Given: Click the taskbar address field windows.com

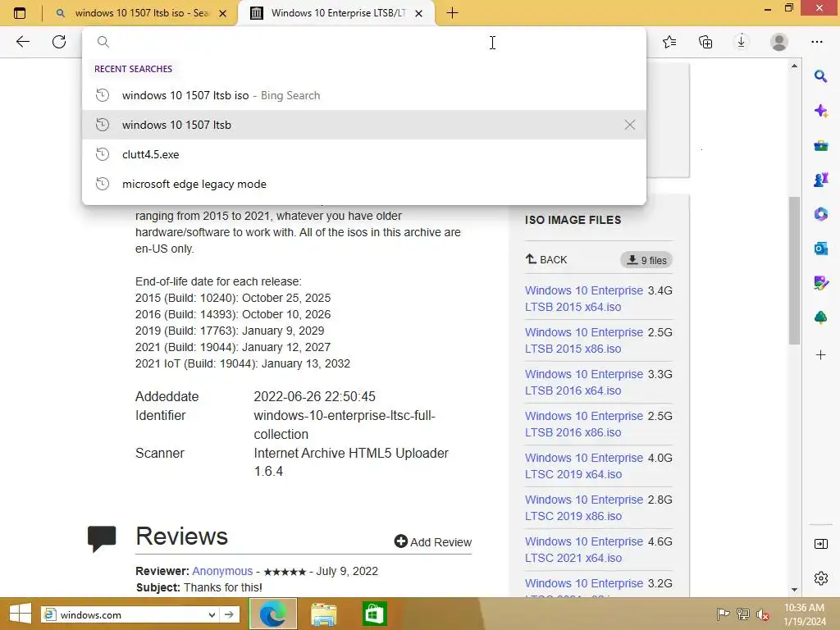Looking at the screenshot, I should pos(129,614).
